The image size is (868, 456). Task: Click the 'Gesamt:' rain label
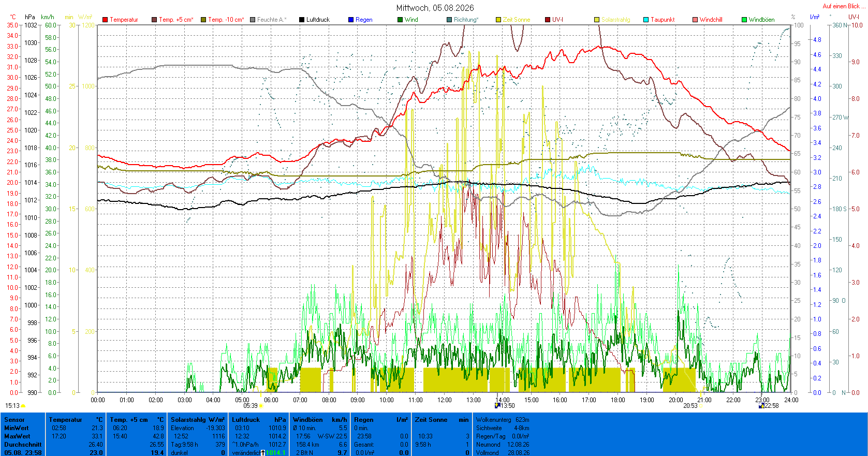(364, 445)
